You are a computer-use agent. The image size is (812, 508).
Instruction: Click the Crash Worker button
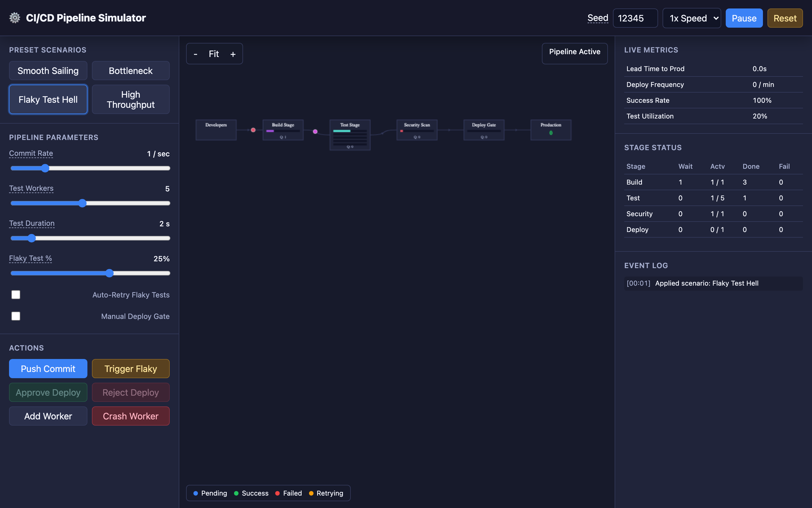pyautogui.click(x=131, y=416)
